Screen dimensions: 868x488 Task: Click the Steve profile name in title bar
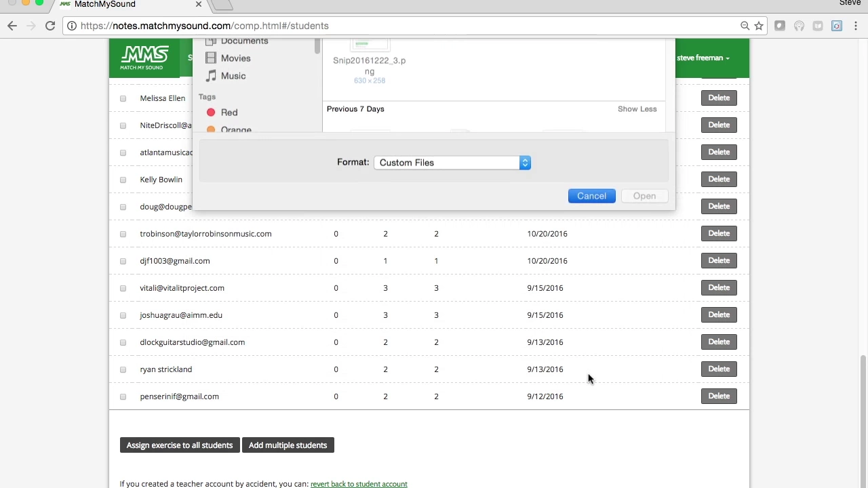(x=850, y=3)
